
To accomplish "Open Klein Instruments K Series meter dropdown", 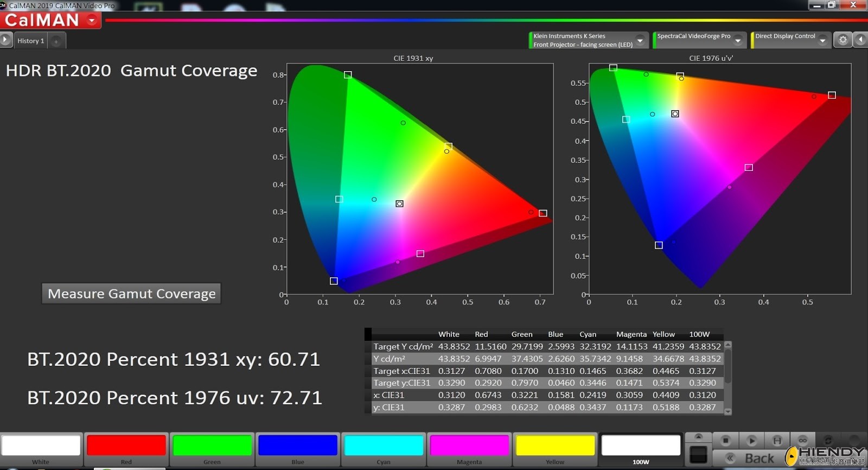I will pyautogui.click(x=640, y=40).
